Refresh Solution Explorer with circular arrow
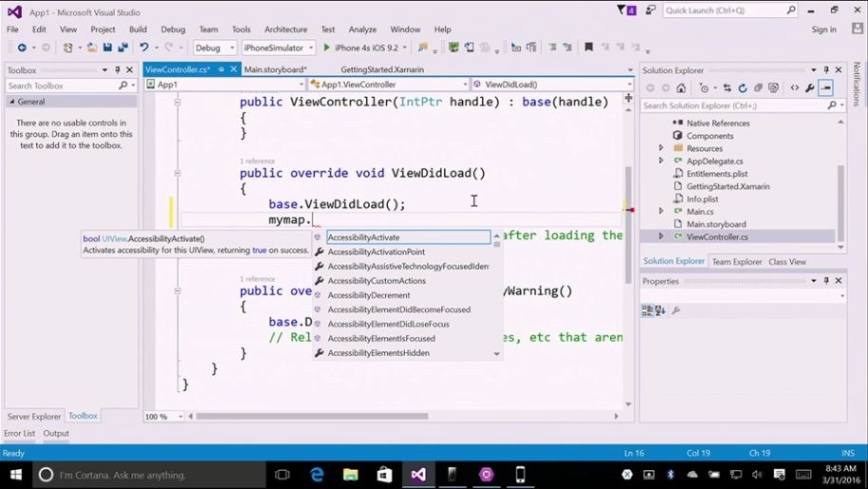Image resolution: width=868 pixels, height=489 pixels. pos(743,88)
